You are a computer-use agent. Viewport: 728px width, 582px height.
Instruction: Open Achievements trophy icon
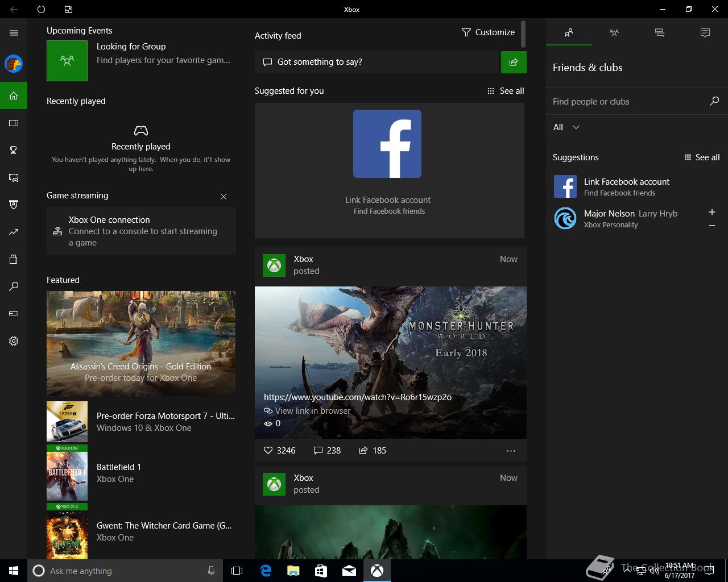coord(14,150)
